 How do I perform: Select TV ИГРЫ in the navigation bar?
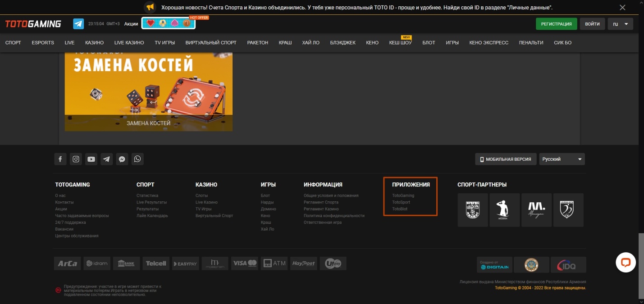coord(165,43)
